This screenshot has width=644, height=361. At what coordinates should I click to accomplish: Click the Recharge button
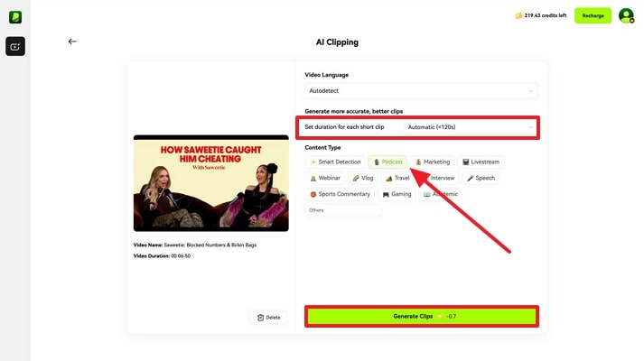593,15
